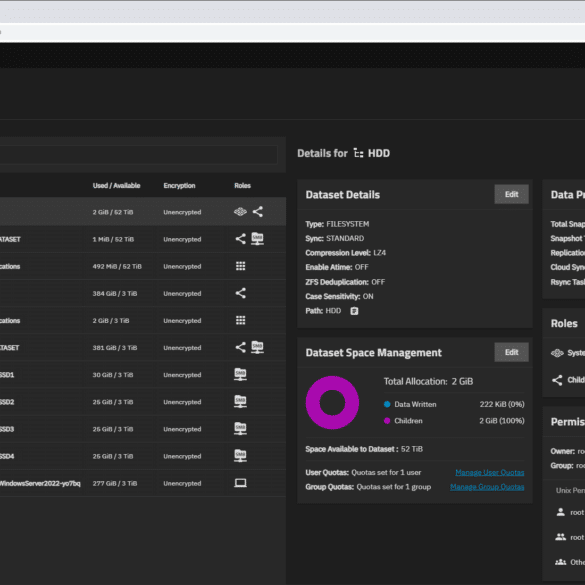The width and height of the screenshot is (585, 585).
Task: Click 'Space Available to Dataset: 52 TiB'
Action: [364, 449]
